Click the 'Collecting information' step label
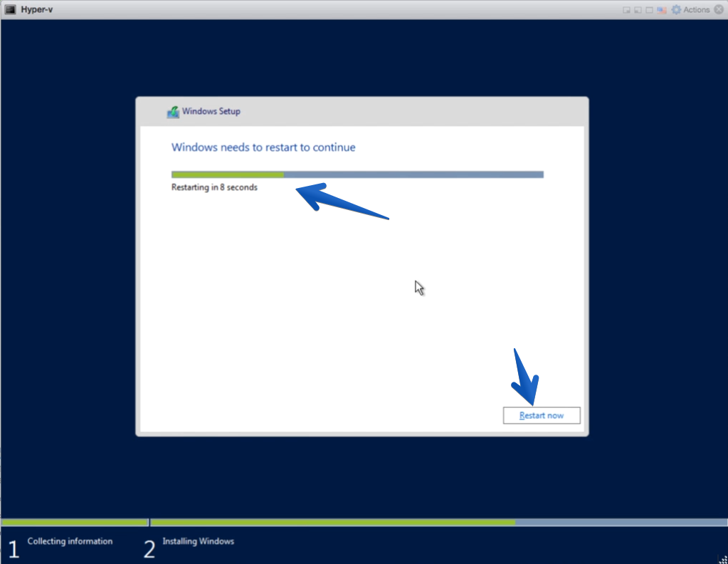 [x=70, y=541]
